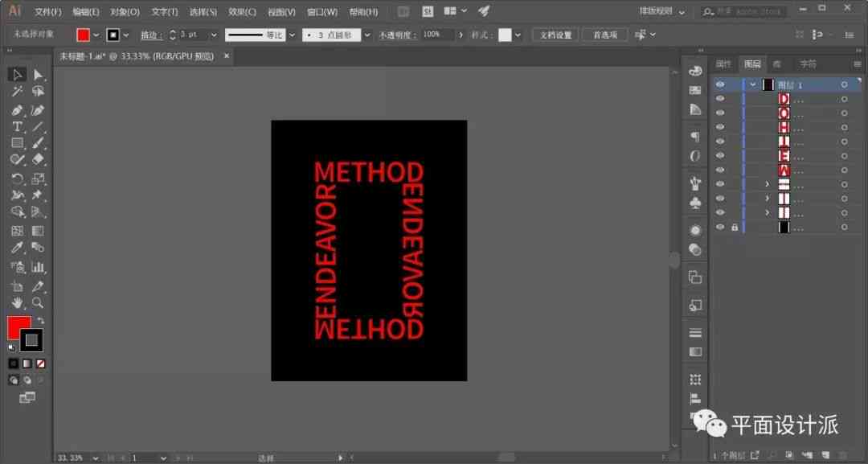
Task: Select the Width tool
Action: coord(17,195)
